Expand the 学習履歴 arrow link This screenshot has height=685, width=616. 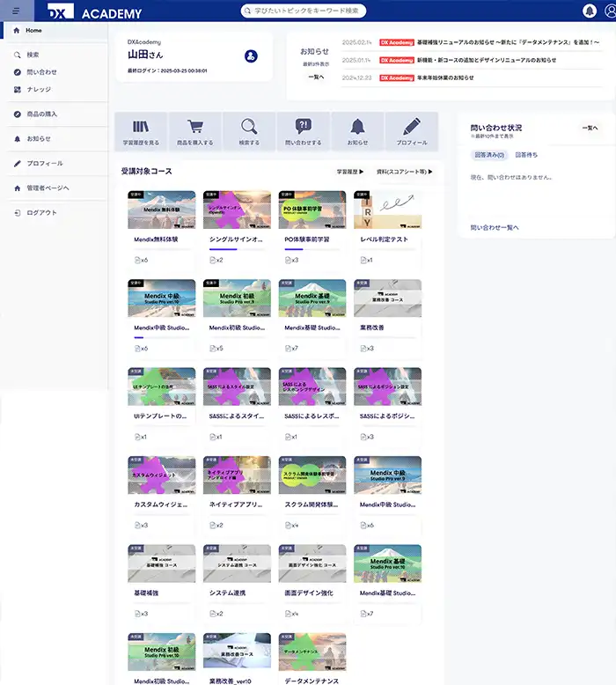[350, 172]
